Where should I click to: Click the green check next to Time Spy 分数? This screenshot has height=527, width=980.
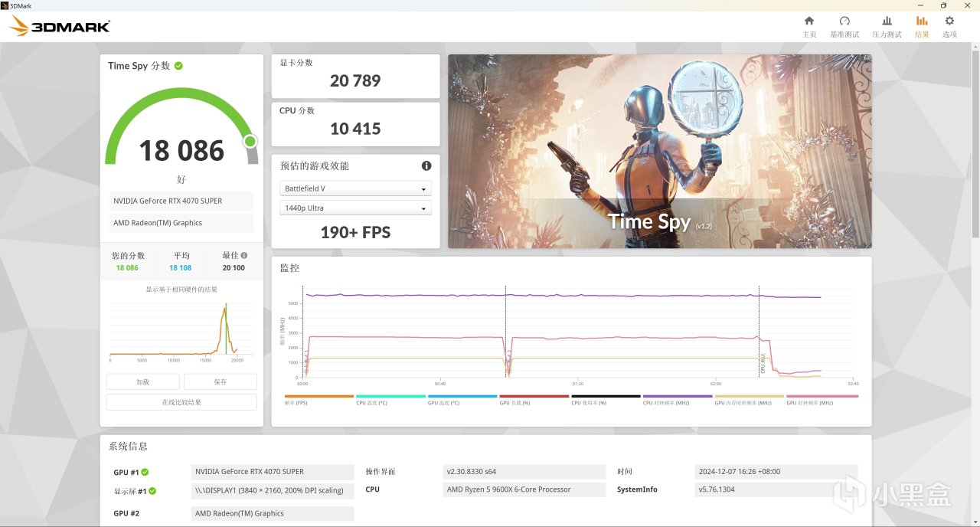tap(178, 66)
